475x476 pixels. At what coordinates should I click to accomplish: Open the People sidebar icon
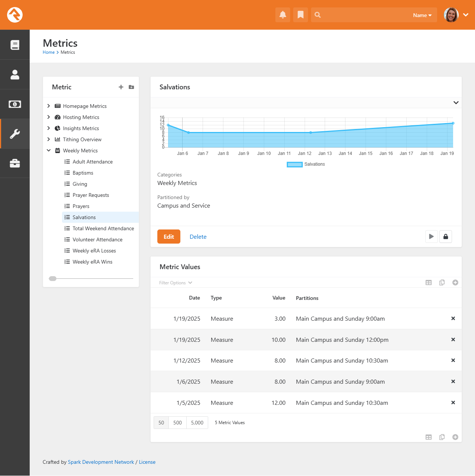(x=15, y=75)
